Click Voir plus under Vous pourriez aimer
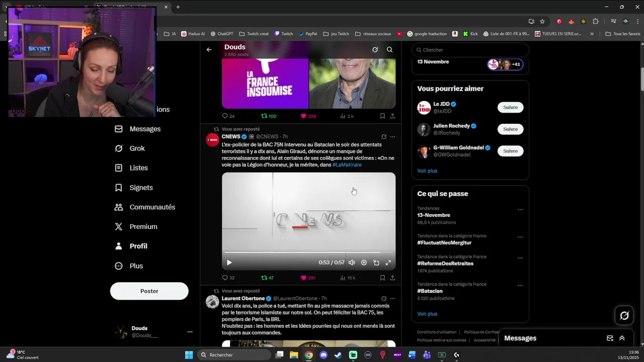644x362 pixels. tap(427, 171)
